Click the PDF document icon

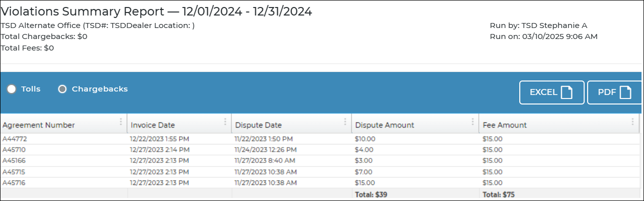pyautogui.click(x=626, y=92)
